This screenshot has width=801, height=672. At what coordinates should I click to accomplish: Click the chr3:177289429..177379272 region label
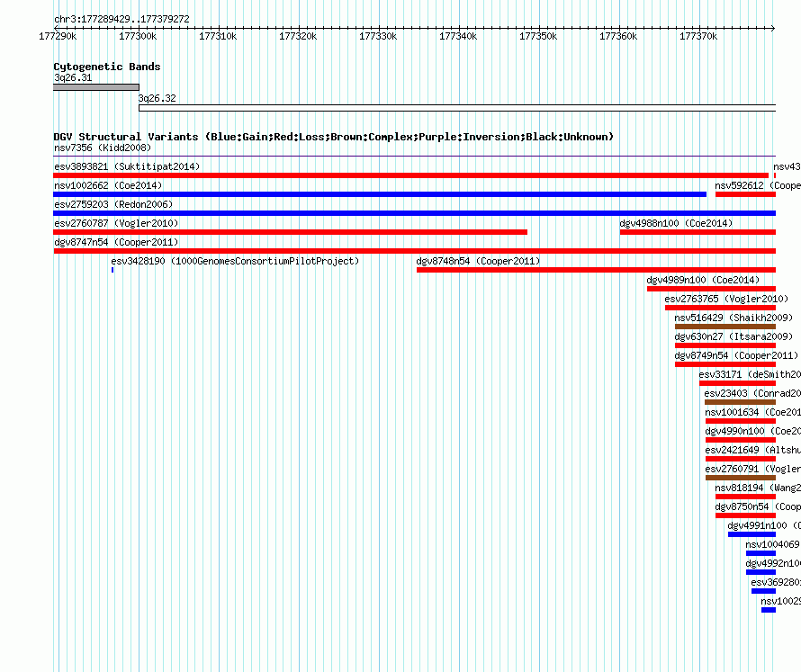point(121,19)
